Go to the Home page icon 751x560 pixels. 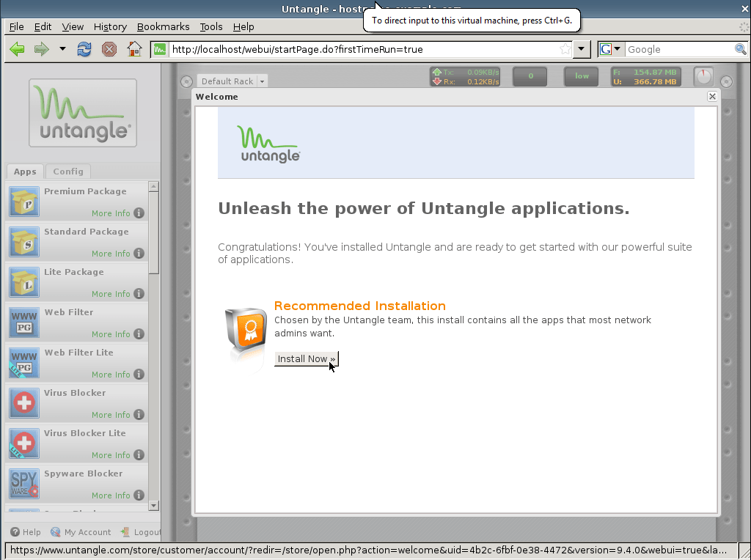[134, 49]
